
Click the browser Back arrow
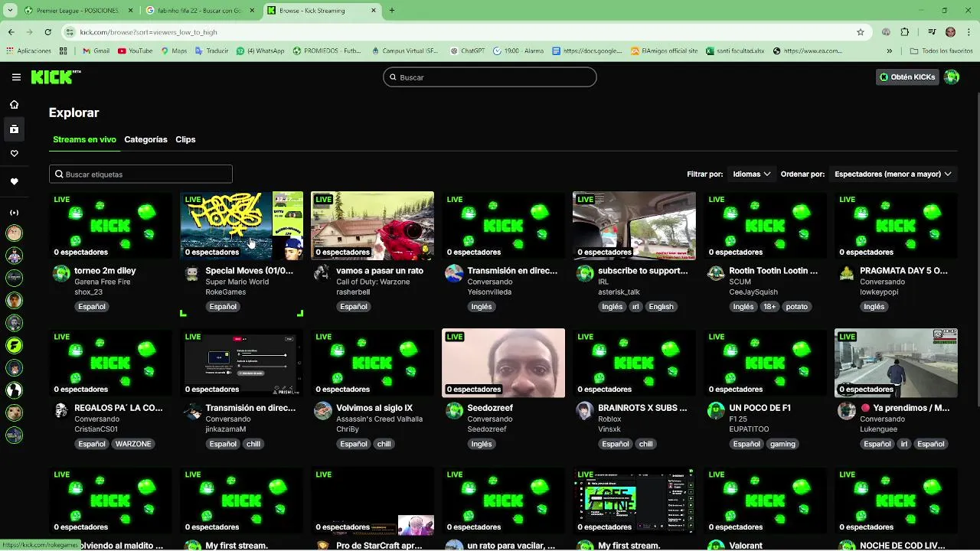pyautogui.click(x=11, y=32)
